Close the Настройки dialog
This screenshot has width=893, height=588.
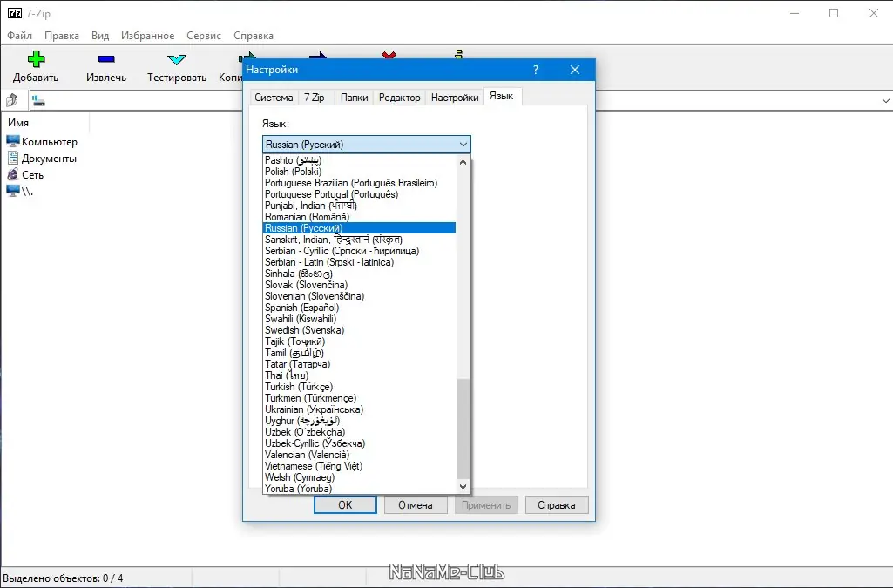point(575,70)
